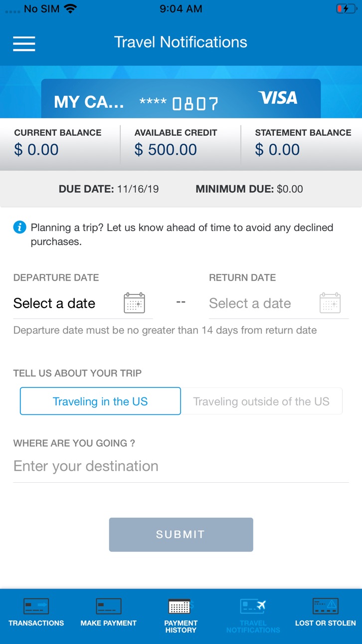Tap the VISA card banner
362x644 pixels.
pyautogui.click(x=181, y=98)
